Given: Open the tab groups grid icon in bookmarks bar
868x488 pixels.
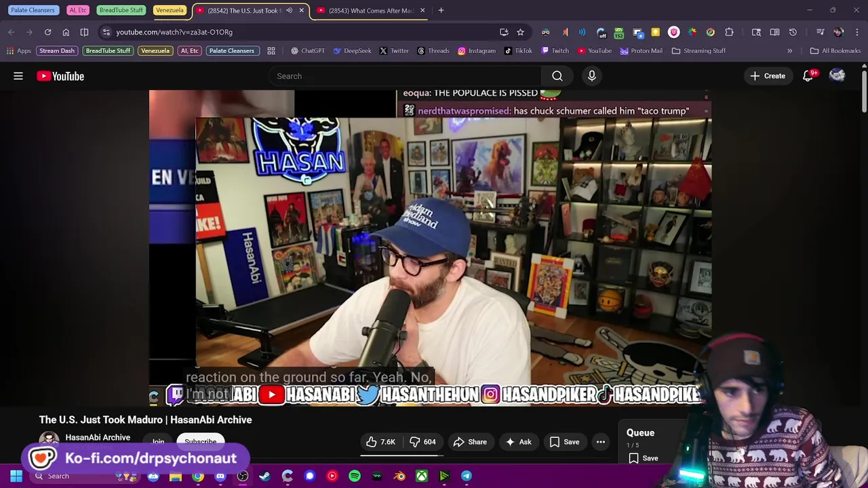Looking at the screenshot, I should [x=271, y=51].
